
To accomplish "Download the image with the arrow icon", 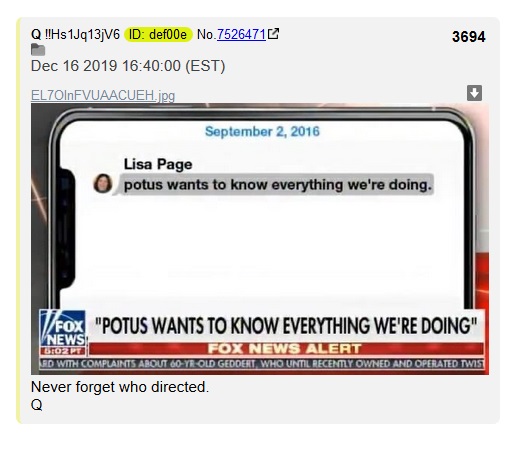I will pyautogui.click(x=474, y=93).
